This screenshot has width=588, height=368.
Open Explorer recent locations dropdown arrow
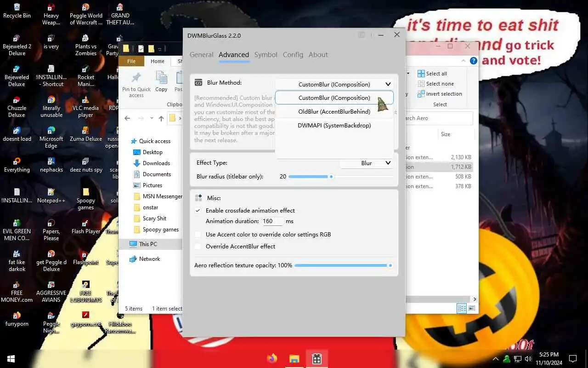(152, 118)
